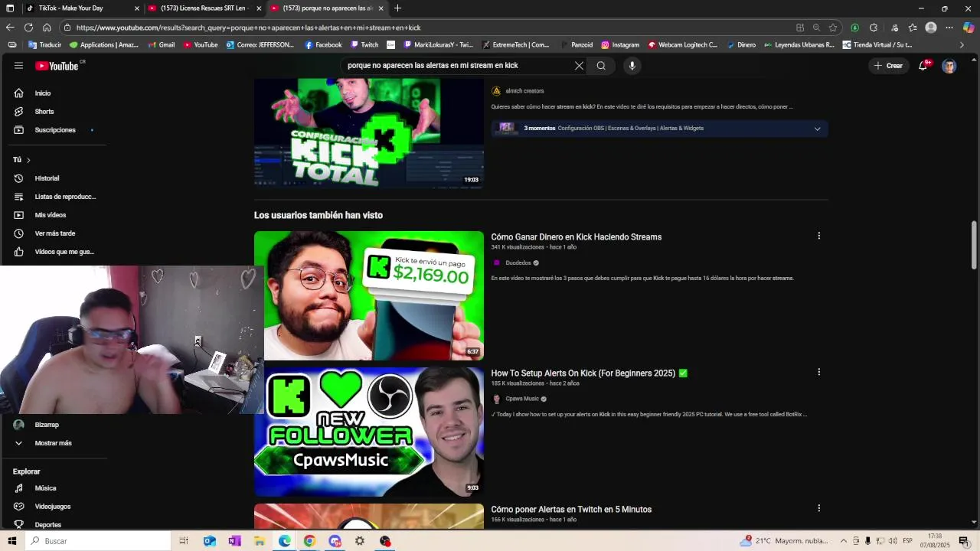This screenshot has height=551, width=980.
Task: Open the YouTube hamburger guide menu
Action: 18,66
